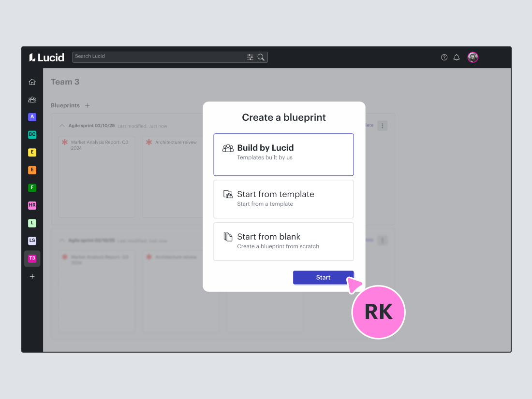The height and width of the screenshot is (399, 532).
Task: Select the Start from template option
Action: [283, 199]
